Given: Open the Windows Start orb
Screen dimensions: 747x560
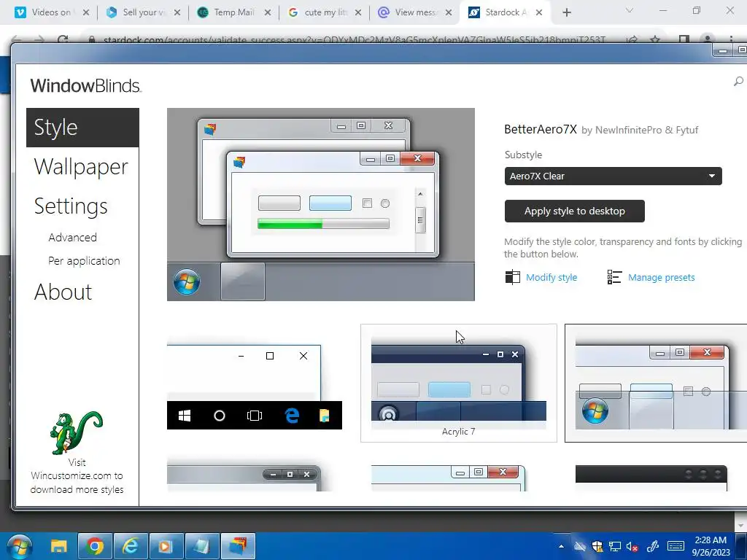Looking at the screenshot, I should coord(20,546).
